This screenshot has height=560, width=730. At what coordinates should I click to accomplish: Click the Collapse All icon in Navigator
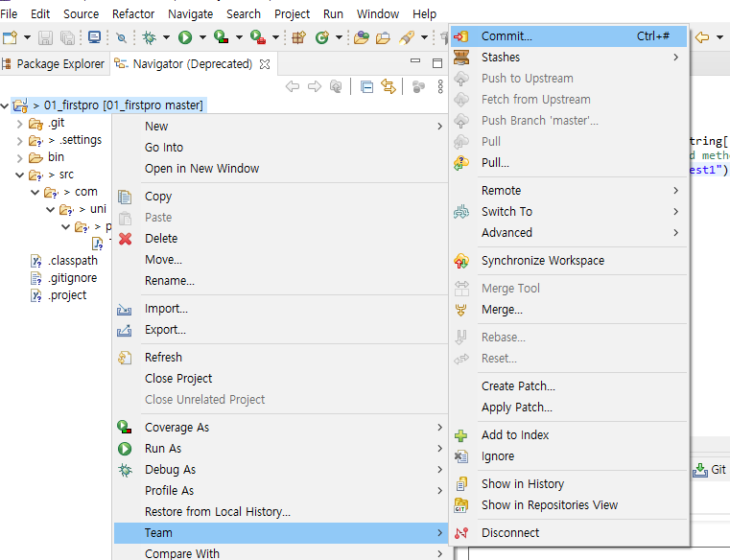tap(366, 86)
